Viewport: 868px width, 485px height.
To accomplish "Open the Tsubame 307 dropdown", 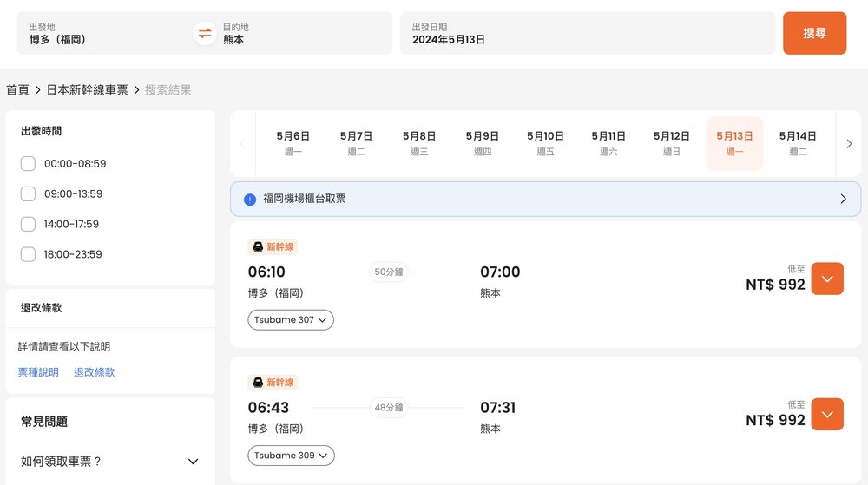I will [291, 320].
